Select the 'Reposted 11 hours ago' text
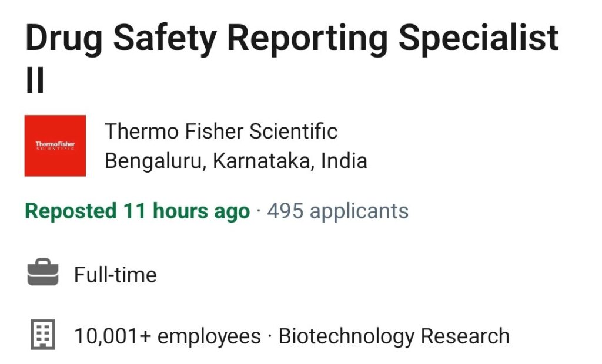The height and width of the screenshot is (364, 602). pos(138,212)
